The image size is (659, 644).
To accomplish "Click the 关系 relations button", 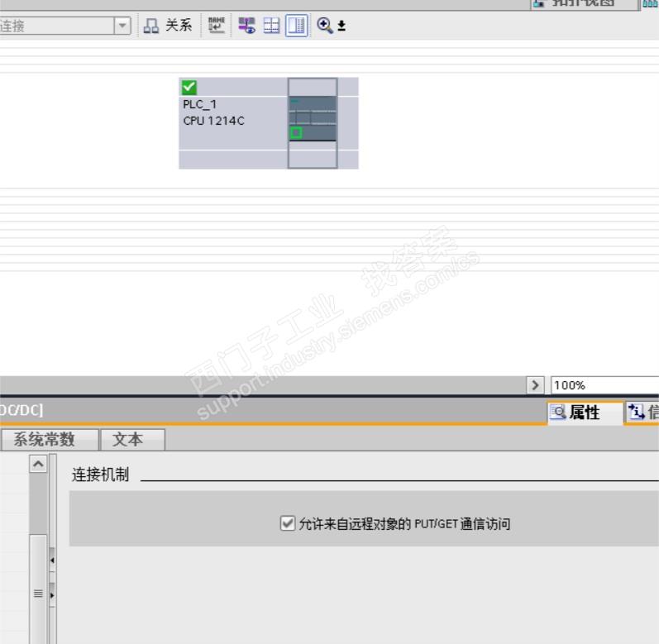I will [168, 25].
